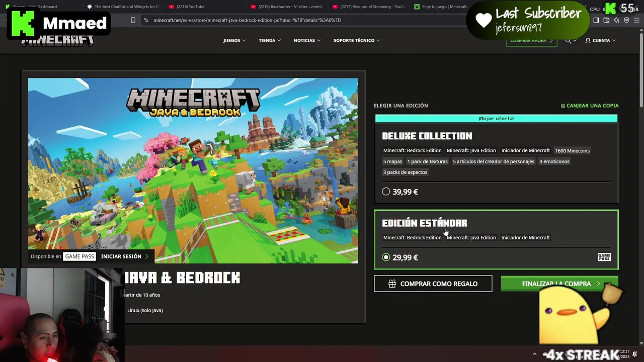644x362 pixels.
Task: Click the INICIAR SESIÓN link under artwork
Action: [x=124, y=256]
